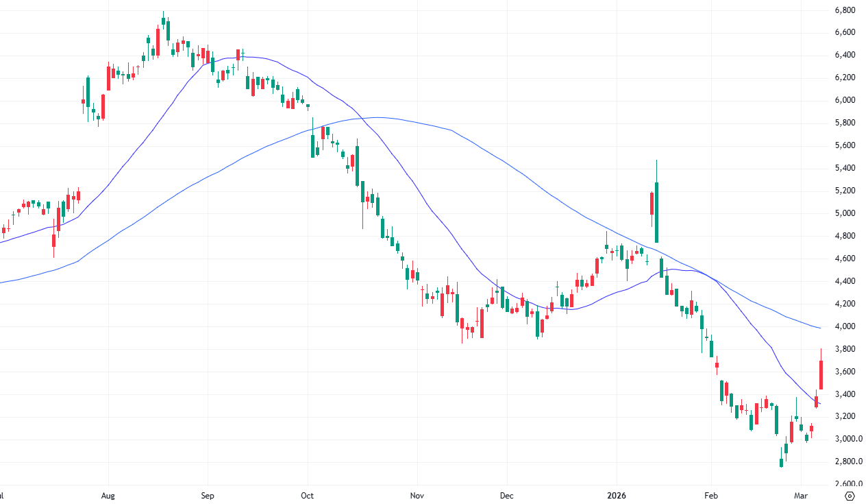Viewport: 868px width, 504px height.
Task: Select the Oct label on the time axis
Action: [307, 495]
